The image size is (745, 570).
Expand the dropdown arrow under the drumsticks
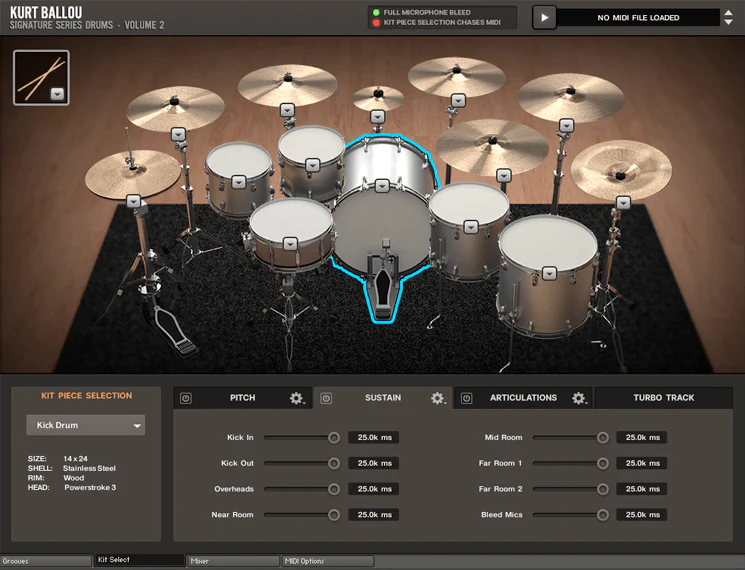(x=57, y=94)
